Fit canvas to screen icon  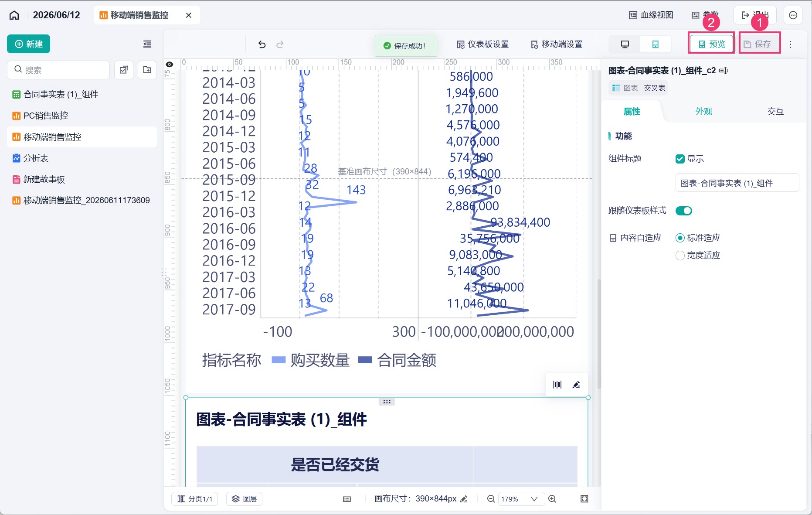click(584, 499)
